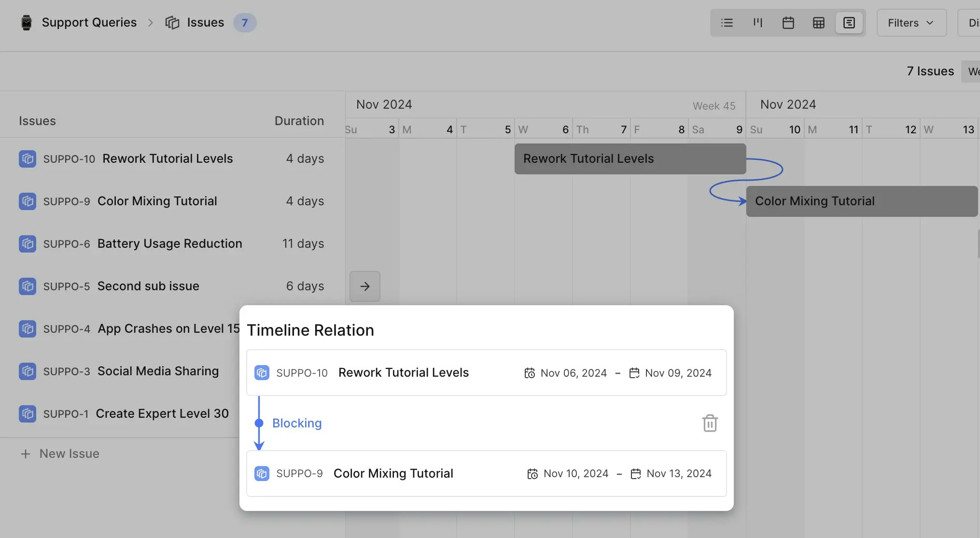This screenshot has height=538, width=980.
Task: Switch to list layout view icon
Action: point(727,23)
